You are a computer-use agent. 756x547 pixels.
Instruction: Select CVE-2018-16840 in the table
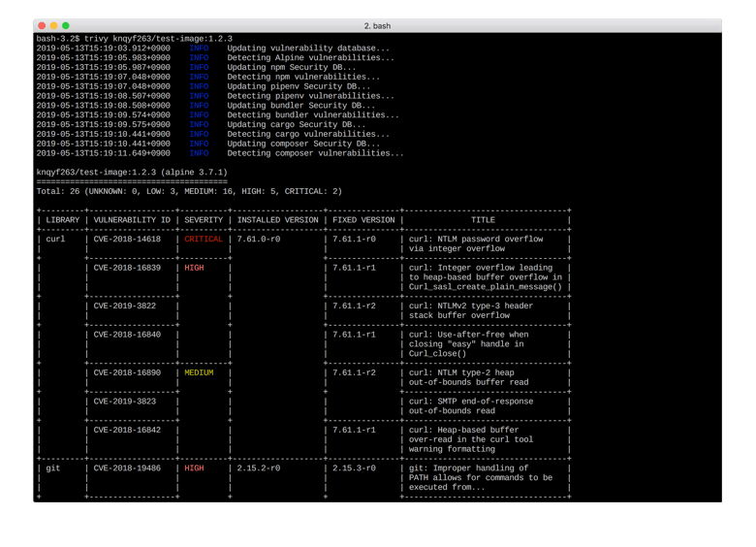point(127,335)
